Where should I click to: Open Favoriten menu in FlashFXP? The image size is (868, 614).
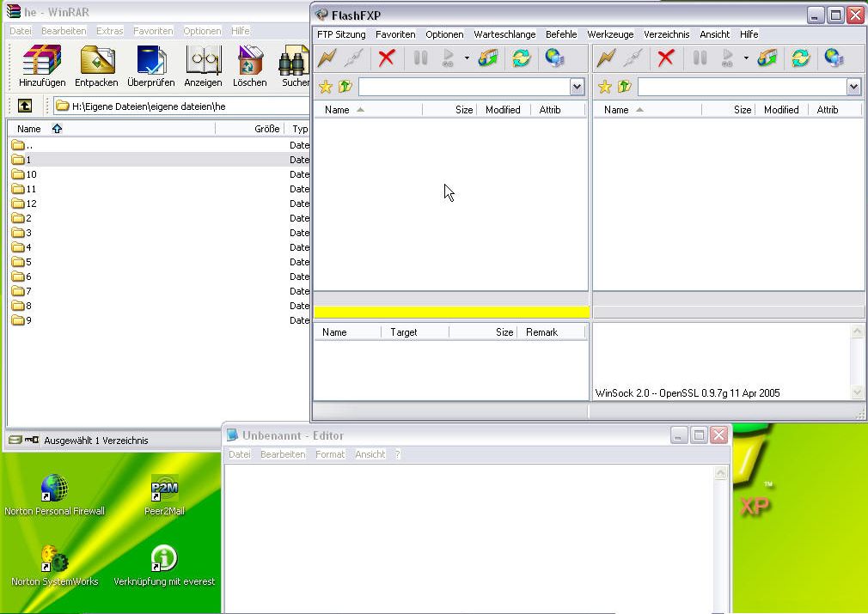tap(395, 34)
